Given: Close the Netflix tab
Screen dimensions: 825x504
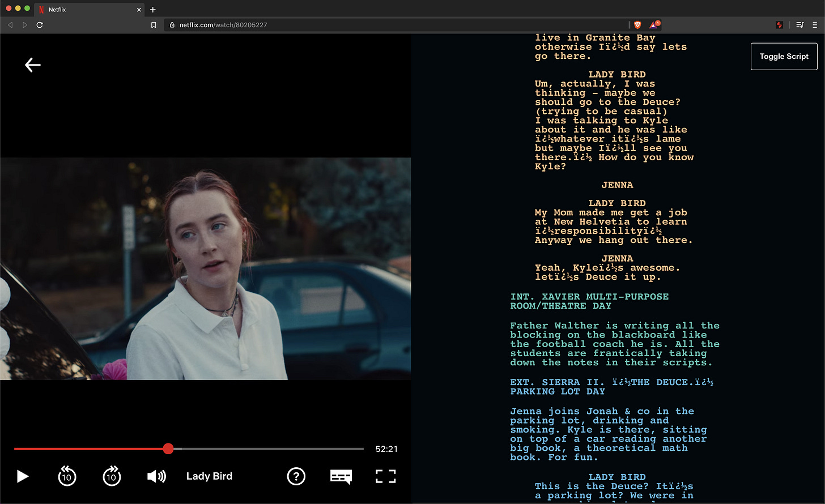Looking at the screenshot, I should pyautogui.click(x=139, y=10).
